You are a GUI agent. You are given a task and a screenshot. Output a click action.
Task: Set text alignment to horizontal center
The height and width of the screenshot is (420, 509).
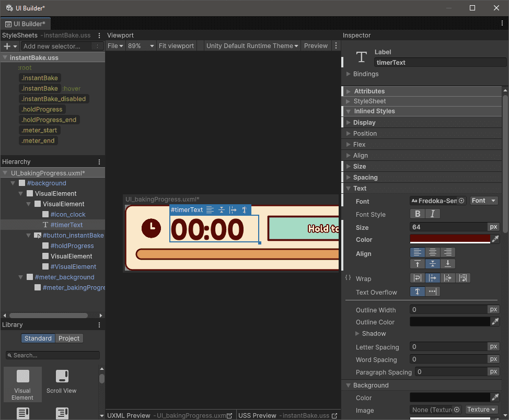(x=432, y=252)
